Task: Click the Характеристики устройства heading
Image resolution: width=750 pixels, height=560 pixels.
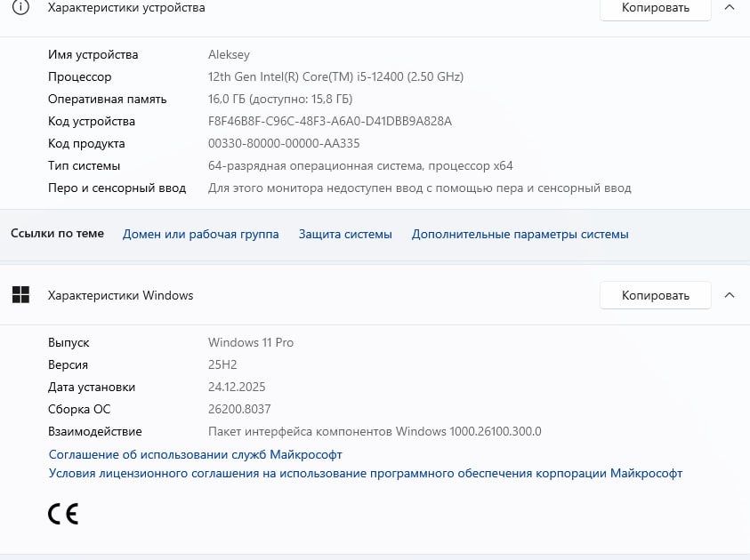Action: click(126, 8)
